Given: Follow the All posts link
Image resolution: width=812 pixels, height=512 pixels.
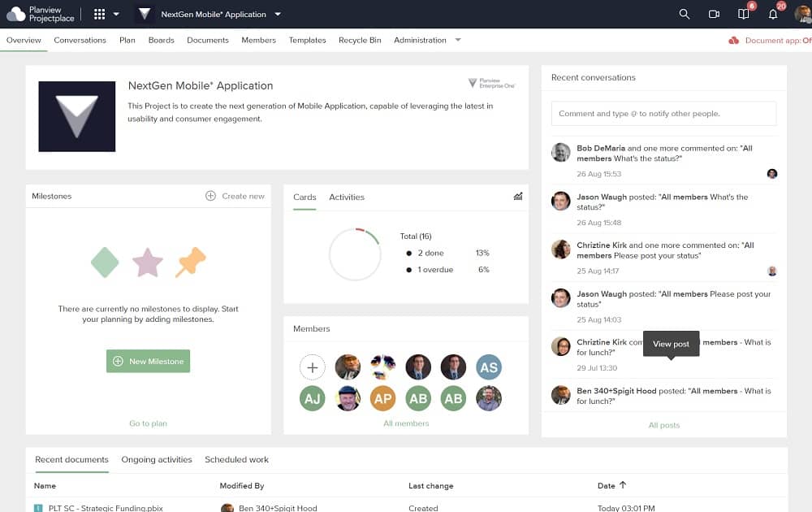Looking at the screenshot, I should click(x=664, y=425).
